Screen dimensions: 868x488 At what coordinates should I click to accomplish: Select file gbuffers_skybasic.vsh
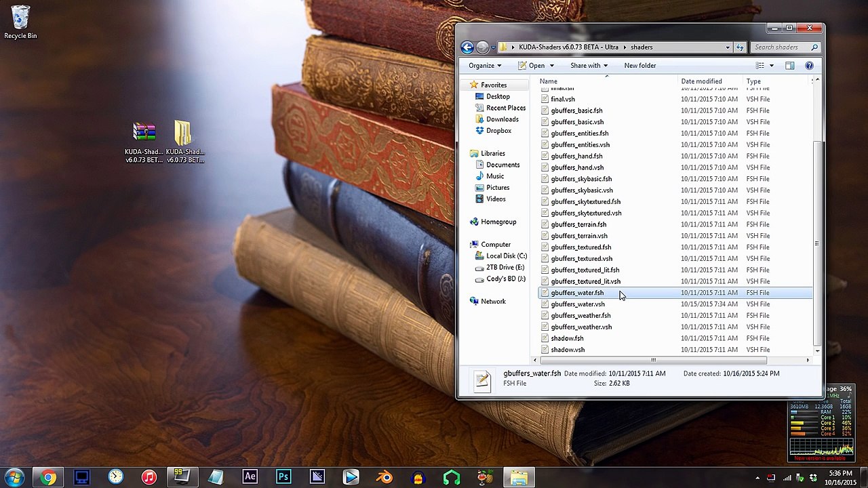(x=582, y=190)
